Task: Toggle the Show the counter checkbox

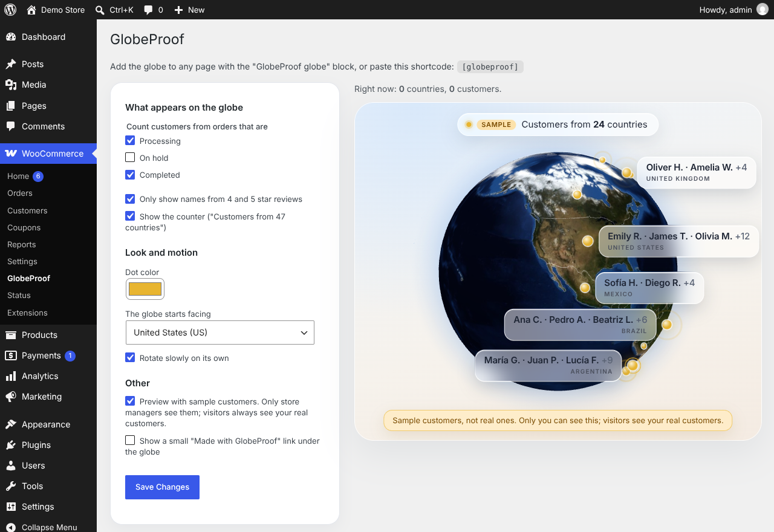Action: [130, 216]
